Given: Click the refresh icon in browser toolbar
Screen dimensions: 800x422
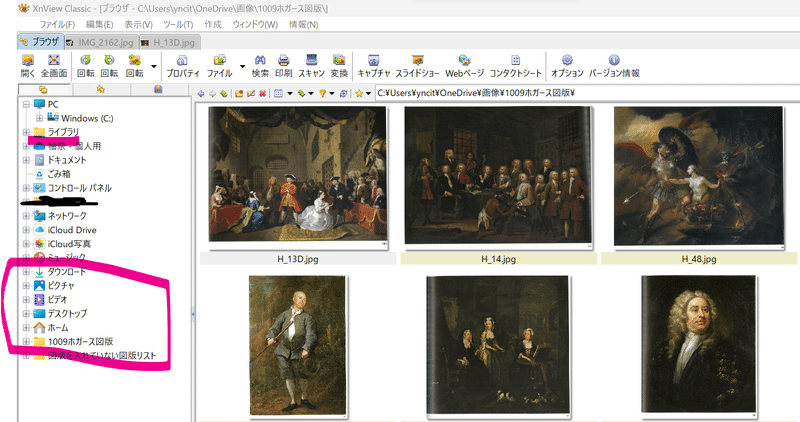Looking at the screenshot, I should click(344, 93).
